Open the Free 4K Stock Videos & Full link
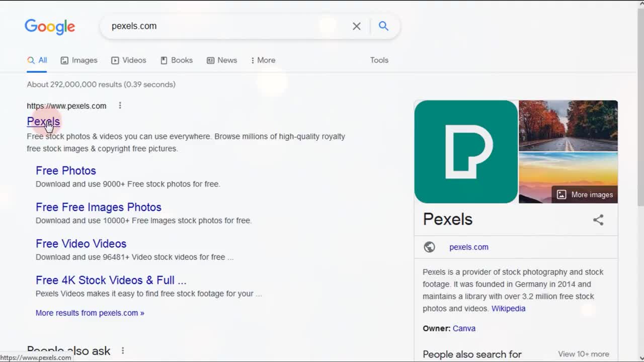This screenshot has height=362, width=644. point(111,280)
